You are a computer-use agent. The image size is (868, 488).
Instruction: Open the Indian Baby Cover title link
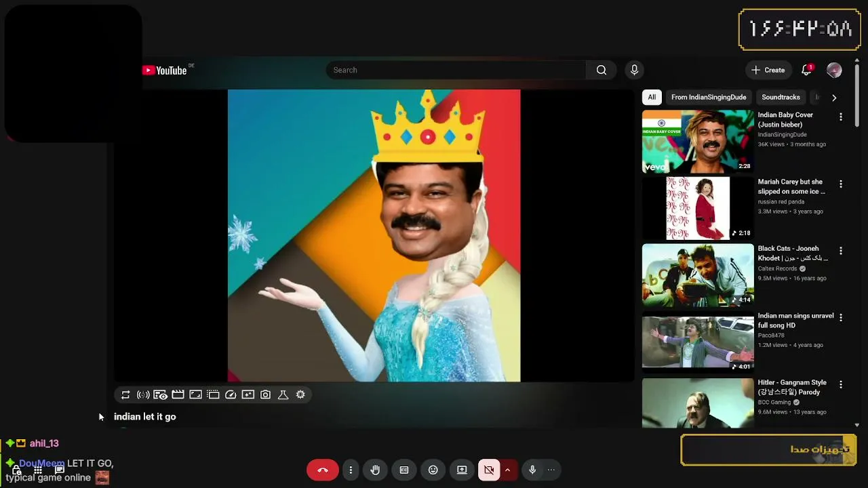[785, 120]
